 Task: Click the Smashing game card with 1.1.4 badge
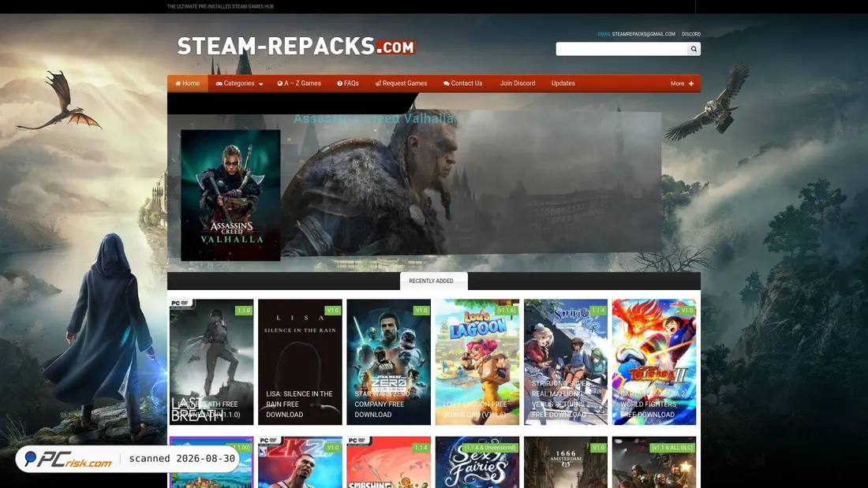pyautogui.click(x=388, y=462)
